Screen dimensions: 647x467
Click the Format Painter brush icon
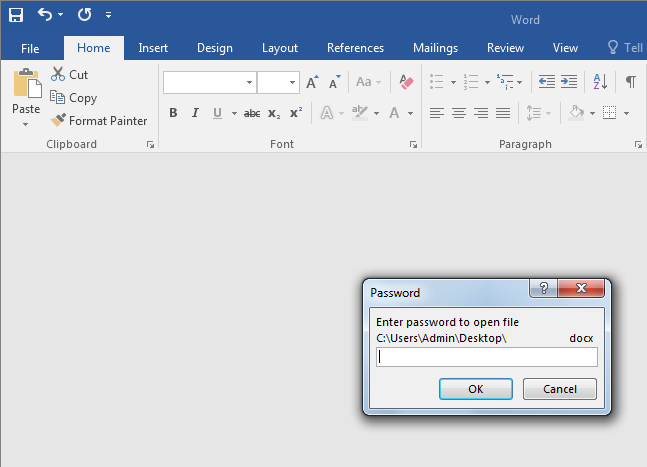tap(59, 121)
